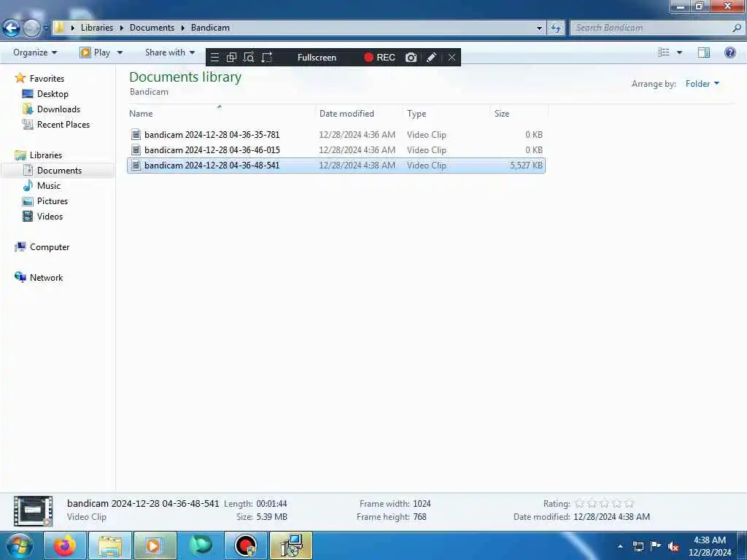This screenshot has width=747, height=560.
Task: Select the Bandicam window capture mode icon
Action: click(231, 58)
